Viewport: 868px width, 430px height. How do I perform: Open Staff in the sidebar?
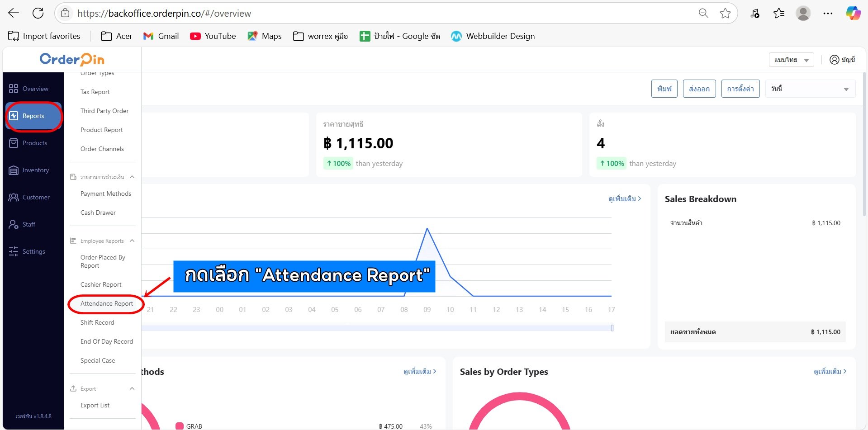tap(33, 224)
